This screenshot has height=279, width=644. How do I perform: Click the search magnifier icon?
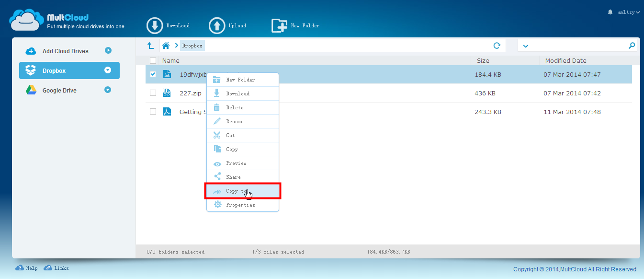(x=632, y=46)
